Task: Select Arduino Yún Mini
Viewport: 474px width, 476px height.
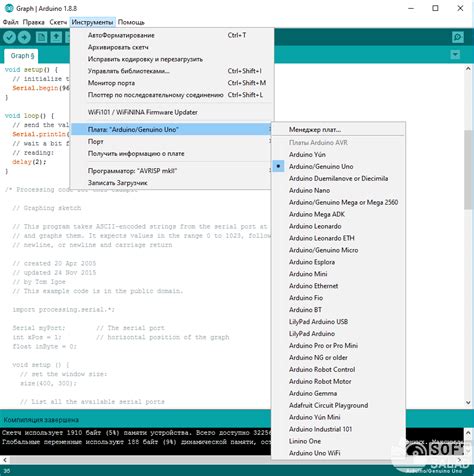Action: tap(339, 417)
